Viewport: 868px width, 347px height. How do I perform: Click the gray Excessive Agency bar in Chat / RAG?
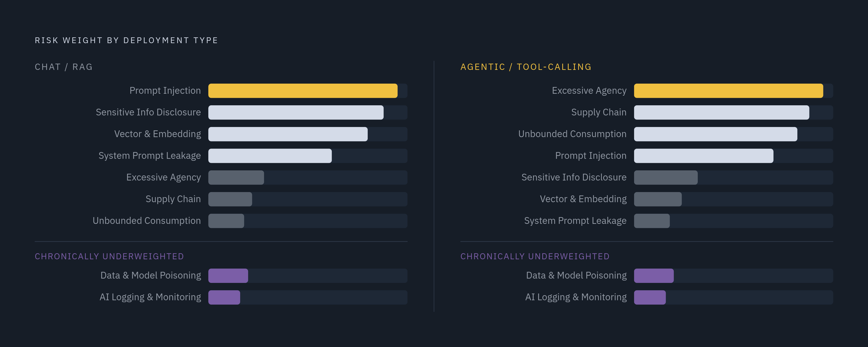[x=236, y=178]
